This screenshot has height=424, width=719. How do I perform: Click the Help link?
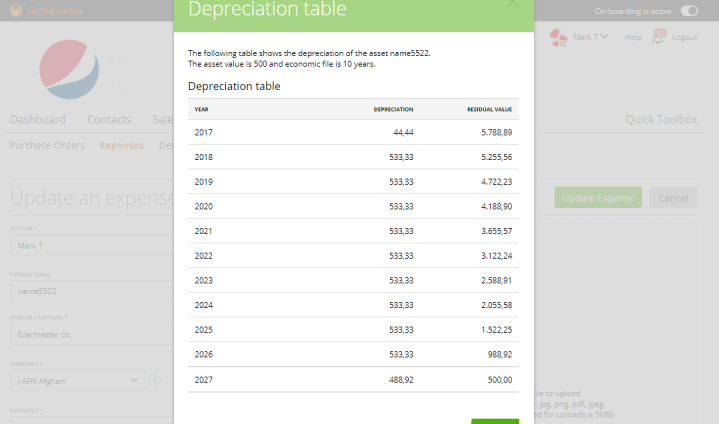633,37
